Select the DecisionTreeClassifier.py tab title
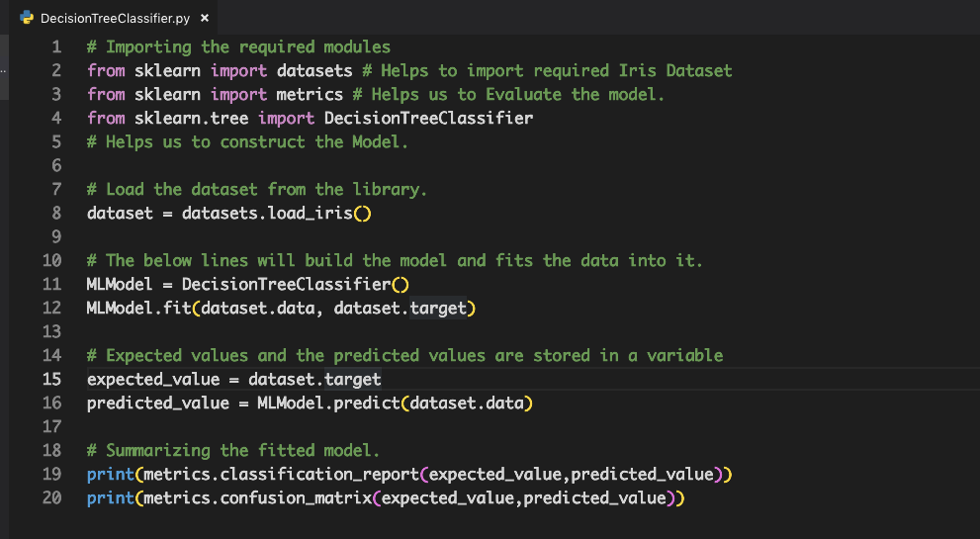The width and height of the screenshot is (980, 539). (x=115, y=18)
